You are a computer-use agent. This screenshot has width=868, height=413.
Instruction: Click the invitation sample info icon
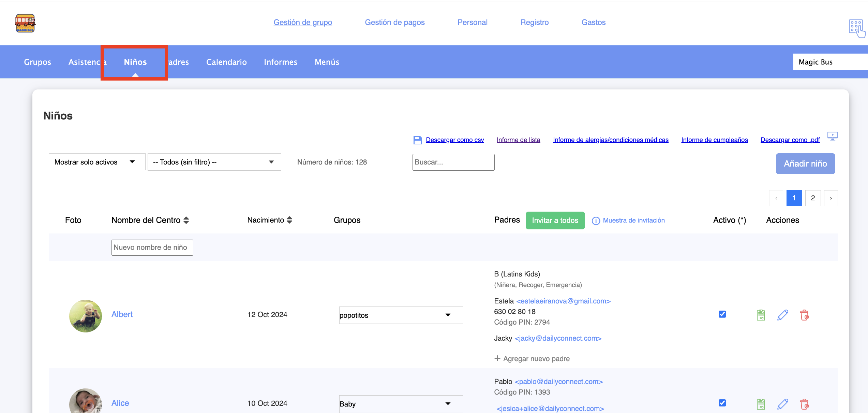pyautogui.click(x=596, y=221)
